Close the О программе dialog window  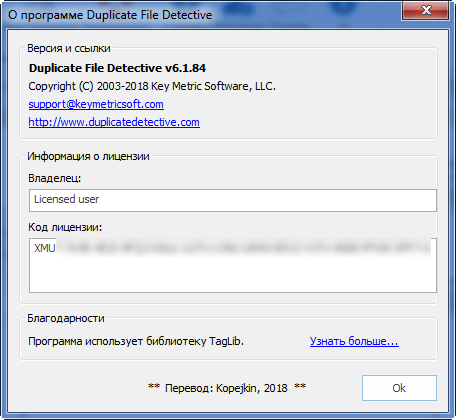[x=425, y=10]
